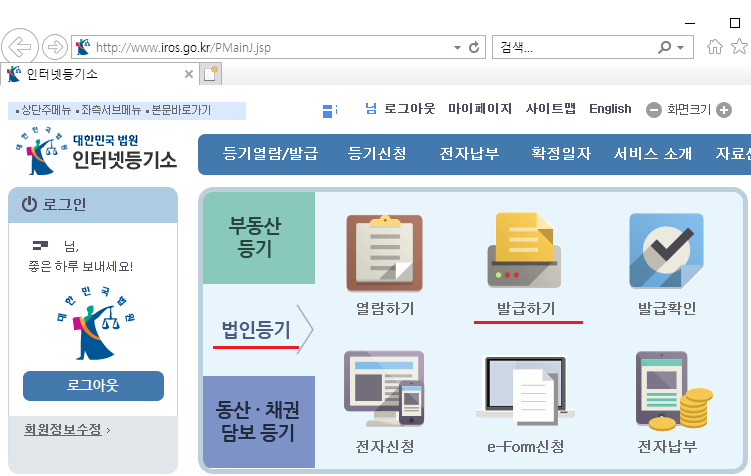Maximize the browser window
This screenshot has width=751, height=476.
coord(735,23)
